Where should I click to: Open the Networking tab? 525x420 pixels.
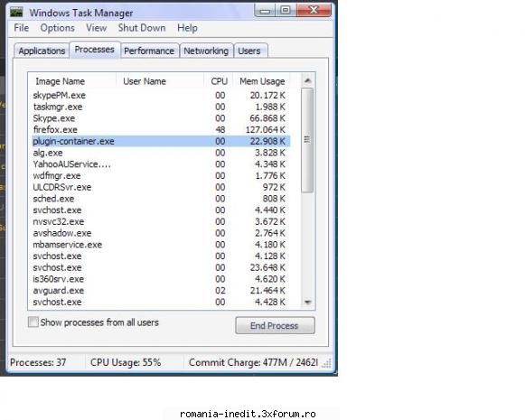click(206, 51)
